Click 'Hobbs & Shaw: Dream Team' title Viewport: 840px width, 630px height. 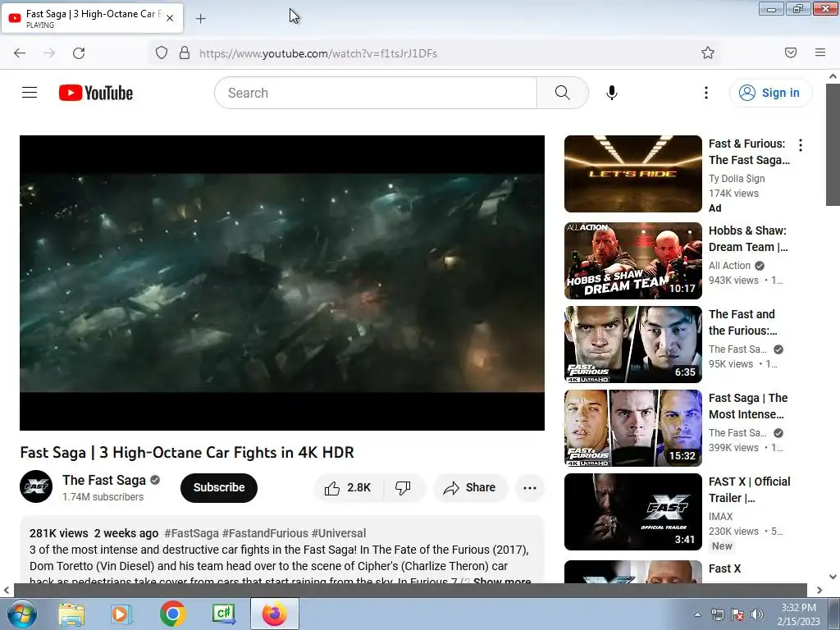tap(748, 239)
